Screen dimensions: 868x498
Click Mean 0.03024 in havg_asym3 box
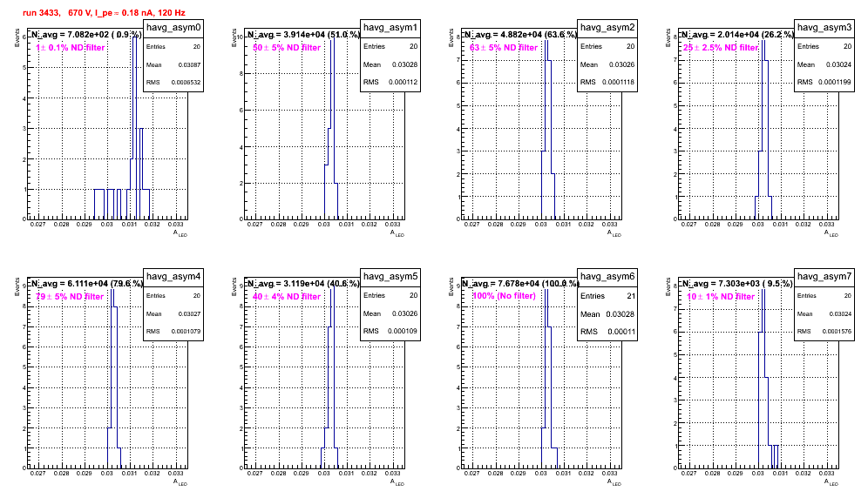[x=824, y=64]
